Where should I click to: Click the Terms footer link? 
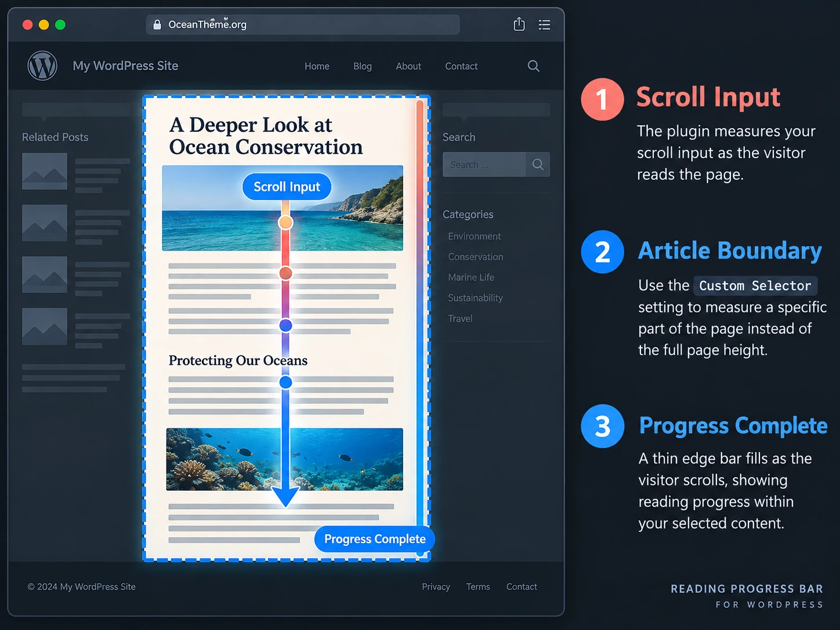478,586
